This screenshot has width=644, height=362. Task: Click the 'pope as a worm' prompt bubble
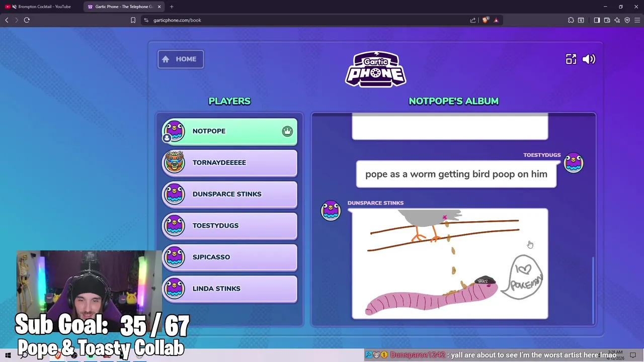pos(456,174)
